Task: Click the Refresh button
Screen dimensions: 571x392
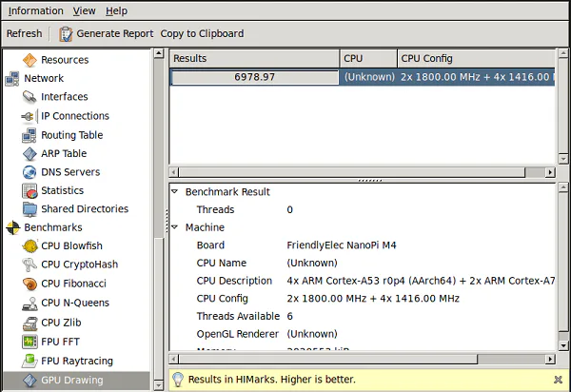Action: coord(24,33)
